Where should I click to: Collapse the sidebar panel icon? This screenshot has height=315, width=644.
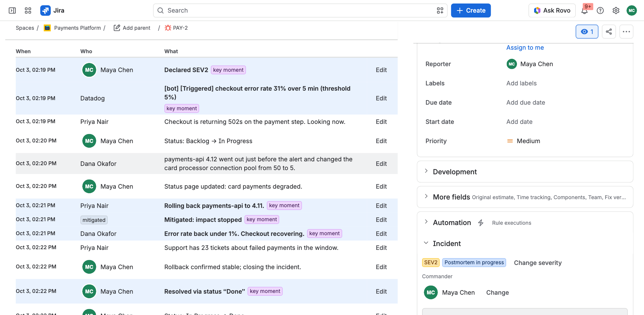click(x=12, y=10)
